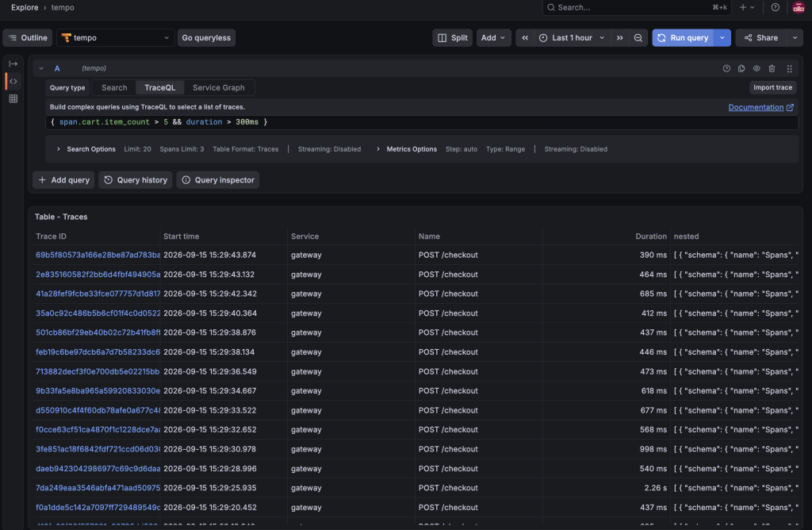Duplicate query A
This screenshot has width=812, height=530.
[741, 68]
